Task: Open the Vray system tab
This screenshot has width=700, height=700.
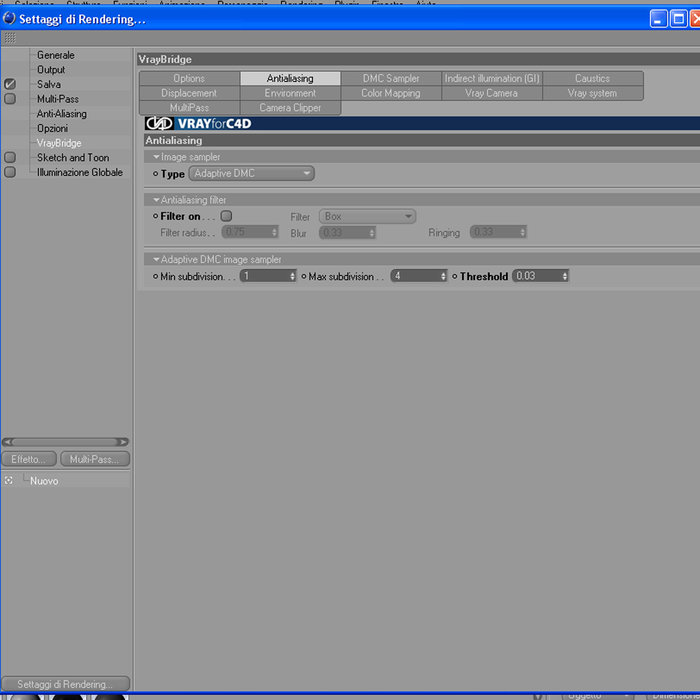Action: click(592, 93)
